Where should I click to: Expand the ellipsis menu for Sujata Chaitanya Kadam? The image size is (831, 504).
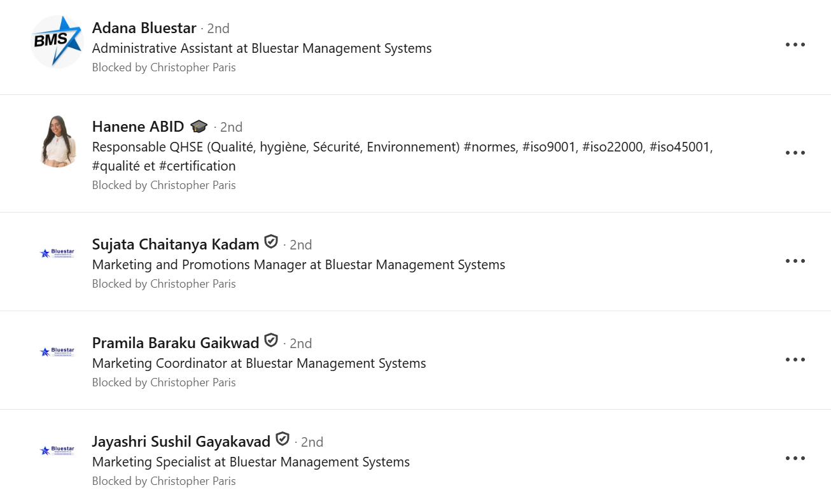click(x=795, y=261)
